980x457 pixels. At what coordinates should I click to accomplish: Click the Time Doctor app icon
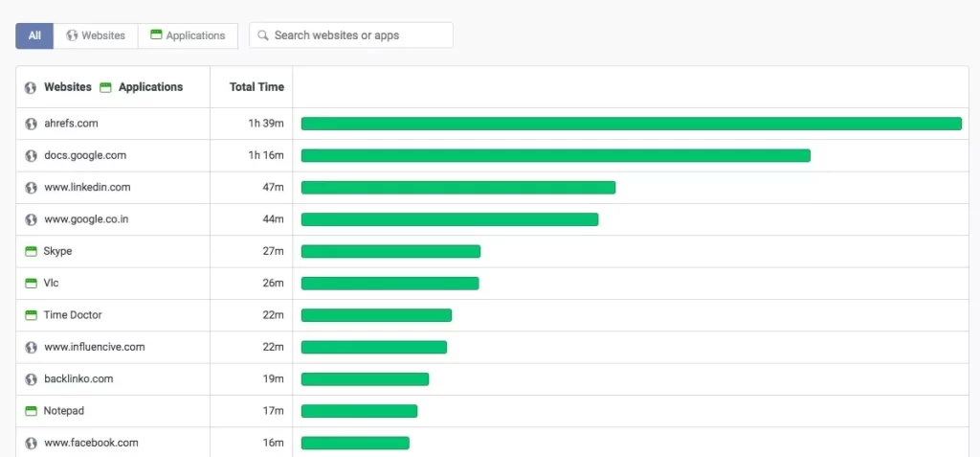pos(31,315)
